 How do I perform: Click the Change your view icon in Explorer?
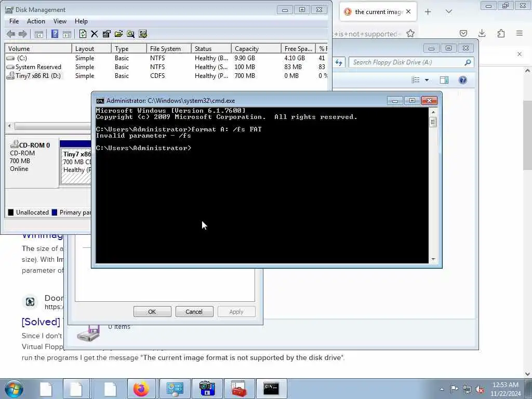(x=416, y=80)
